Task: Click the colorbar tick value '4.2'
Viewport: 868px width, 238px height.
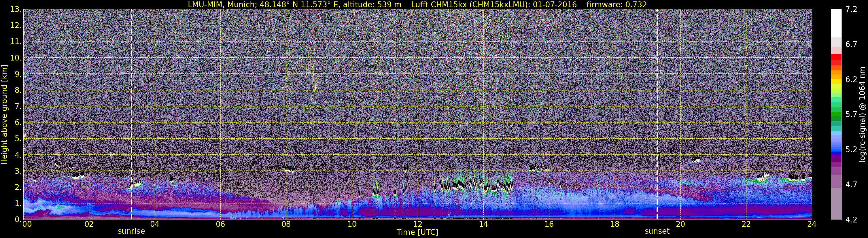Action: click(x=851, y=220)
